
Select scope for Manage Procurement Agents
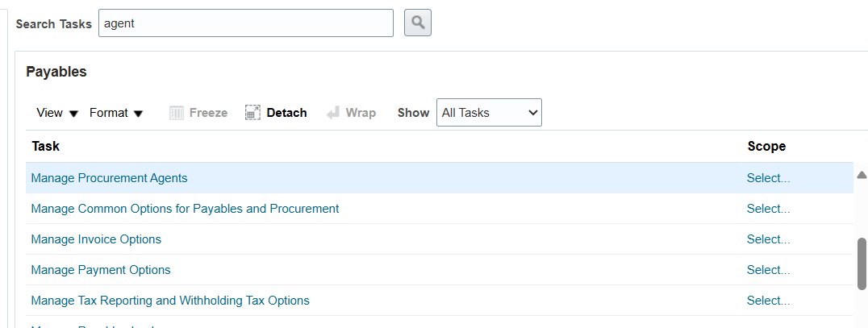pyautogui.click(x=768, y=178)
